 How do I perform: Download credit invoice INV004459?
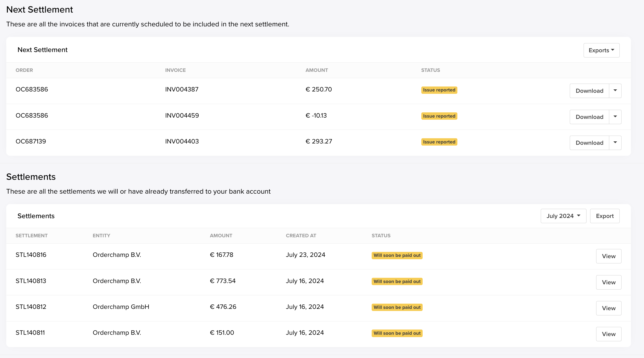point(589,117)
